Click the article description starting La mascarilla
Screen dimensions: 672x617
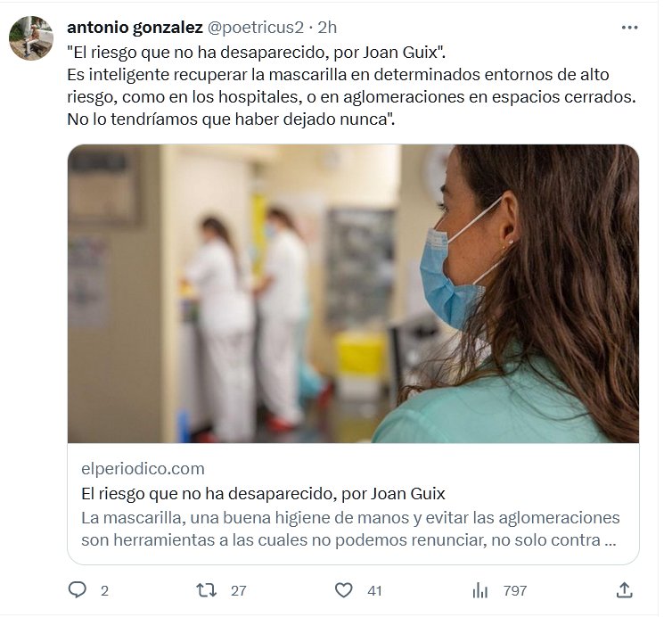click(x=350, y=529)
